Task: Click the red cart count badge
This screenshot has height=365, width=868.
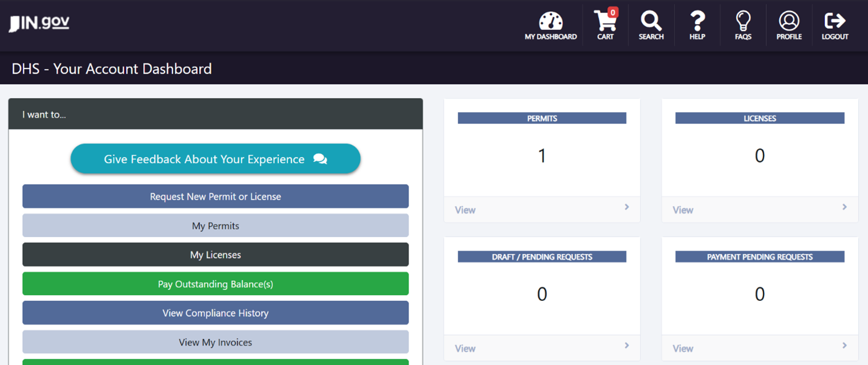Action: (x=613, y=12)
